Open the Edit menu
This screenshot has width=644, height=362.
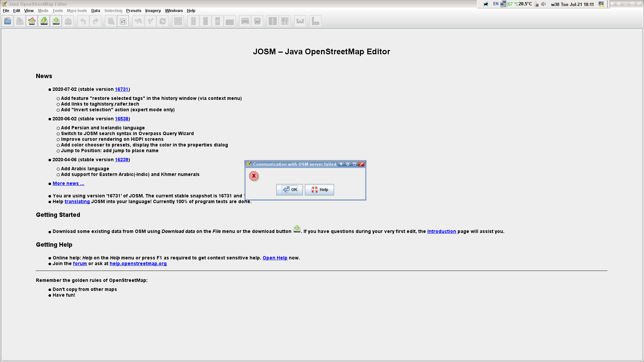point(16,11)
